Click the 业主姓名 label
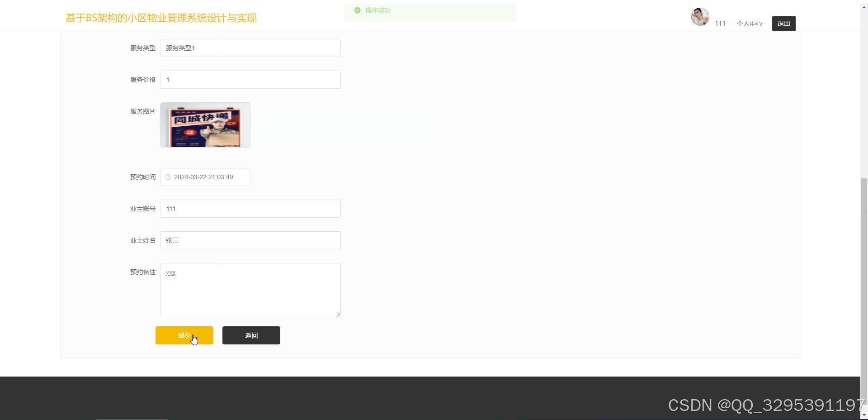868x420 pixels. (x=143, y=240)
